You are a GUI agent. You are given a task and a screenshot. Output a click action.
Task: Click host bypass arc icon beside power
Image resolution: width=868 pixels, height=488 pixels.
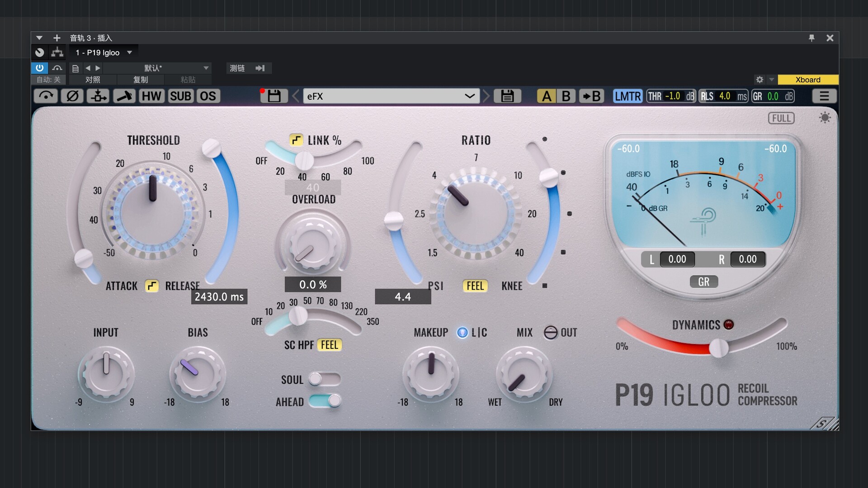click(57, 68)
